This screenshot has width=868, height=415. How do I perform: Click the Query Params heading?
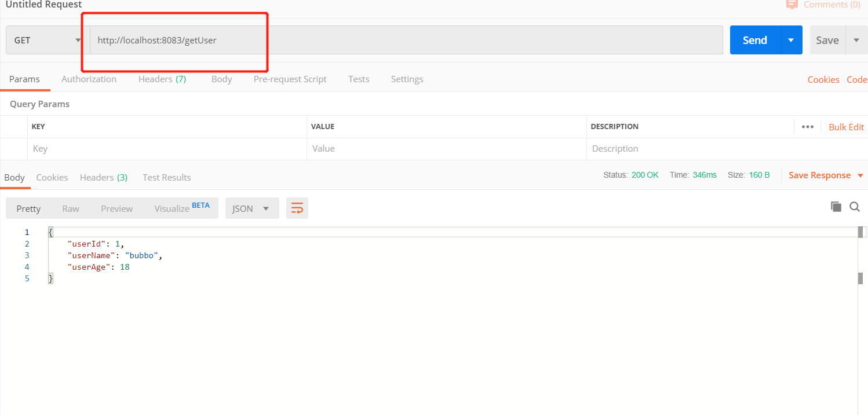tap(39, 104)
